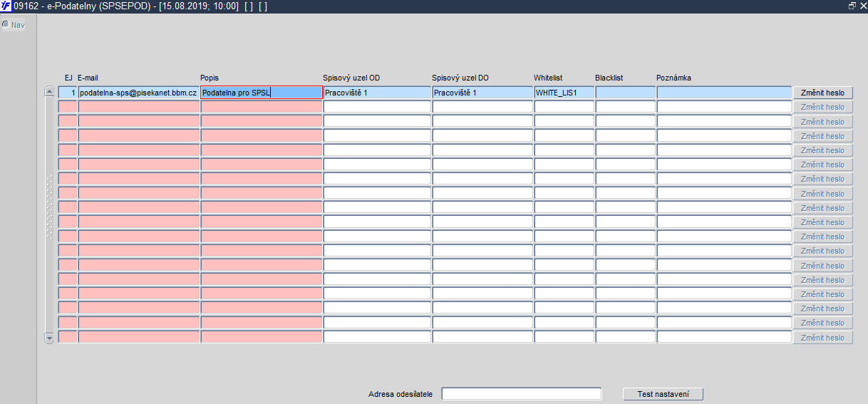Click the scroll down arrow beside the table
The image size is (868, 404).
pyautogui.click(x=49, y=338)
